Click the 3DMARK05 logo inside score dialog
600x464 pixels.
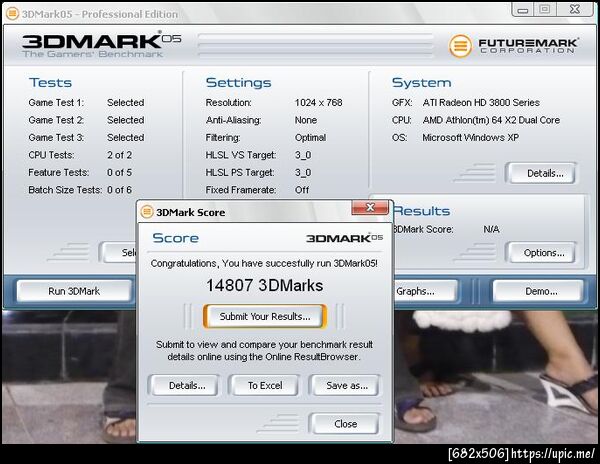pyautogui.click(x=344, y=238)
